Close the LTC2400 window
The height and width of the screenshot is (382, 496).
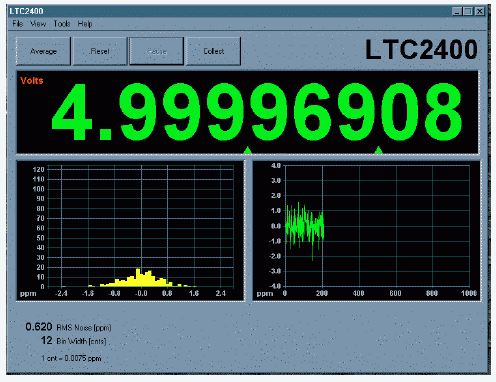click(479, 11)
